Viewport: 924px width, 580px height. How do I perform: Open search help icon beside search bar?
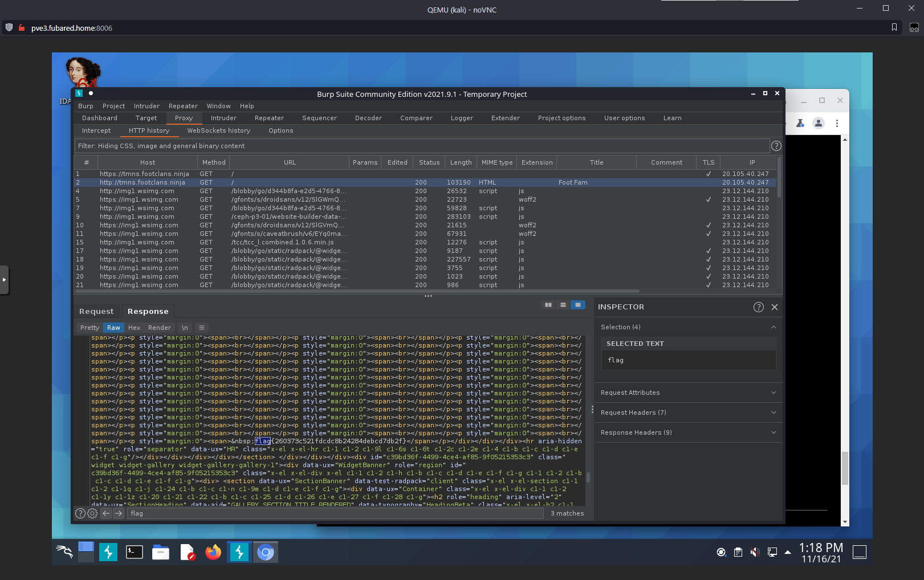(80, 513)
